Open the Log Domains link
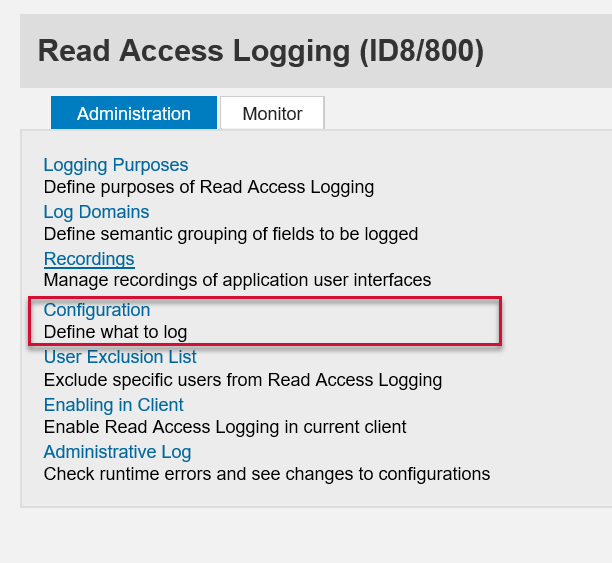 click(x=96, y=212)
